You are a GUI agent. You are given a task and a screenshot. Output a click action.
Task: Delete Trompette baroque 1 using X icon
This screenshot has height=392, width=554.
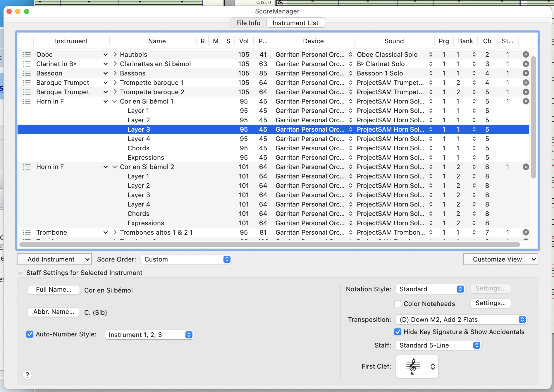point(526,83)
